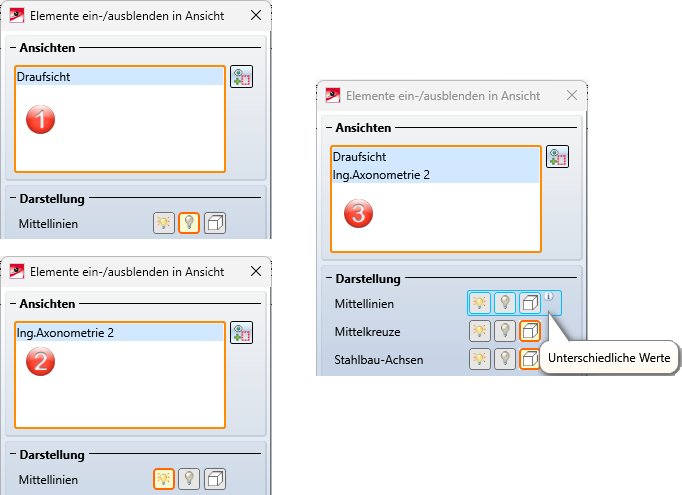Click the app icon in the Draufsicht-only dialog's title bar

(17, 16)
